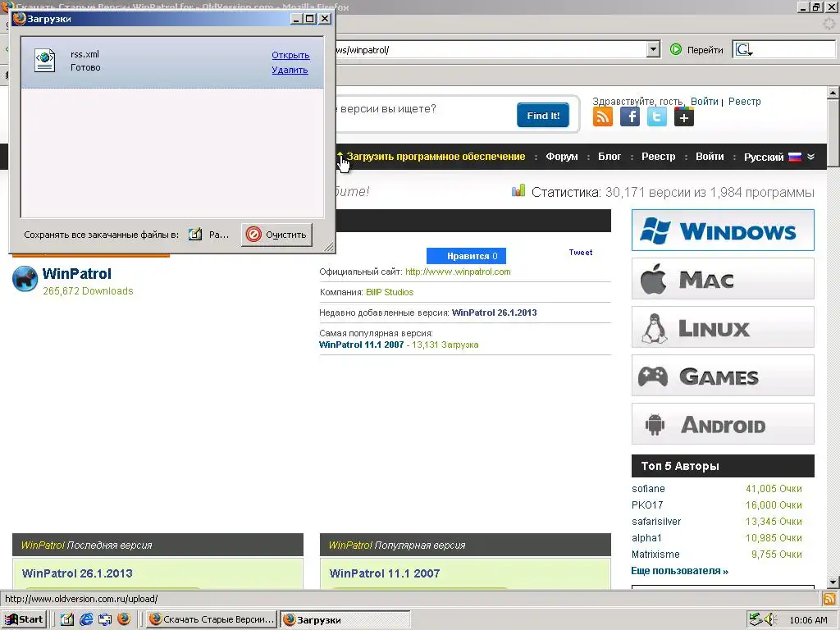Image resolution: width=840 pixels, height=630 pixels.
Task: Open the Matrixisme author profile
Action: [x=655, y=554]
